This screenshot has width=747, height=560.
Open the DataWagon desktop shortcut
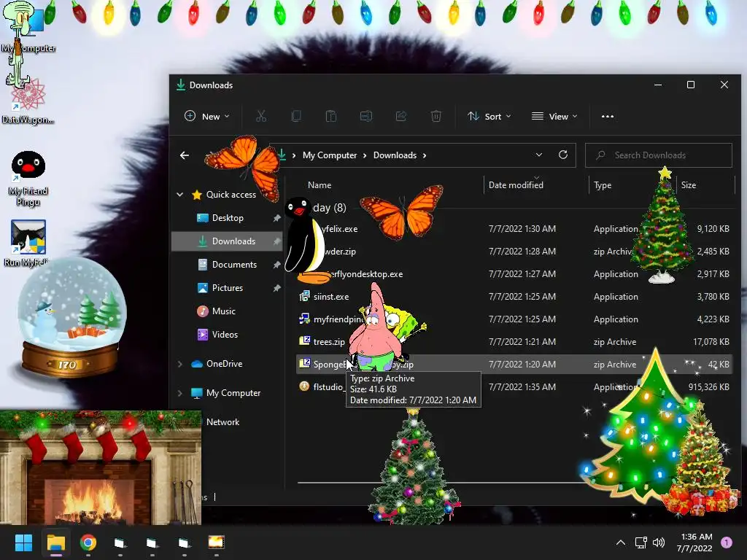coord(28,102)
